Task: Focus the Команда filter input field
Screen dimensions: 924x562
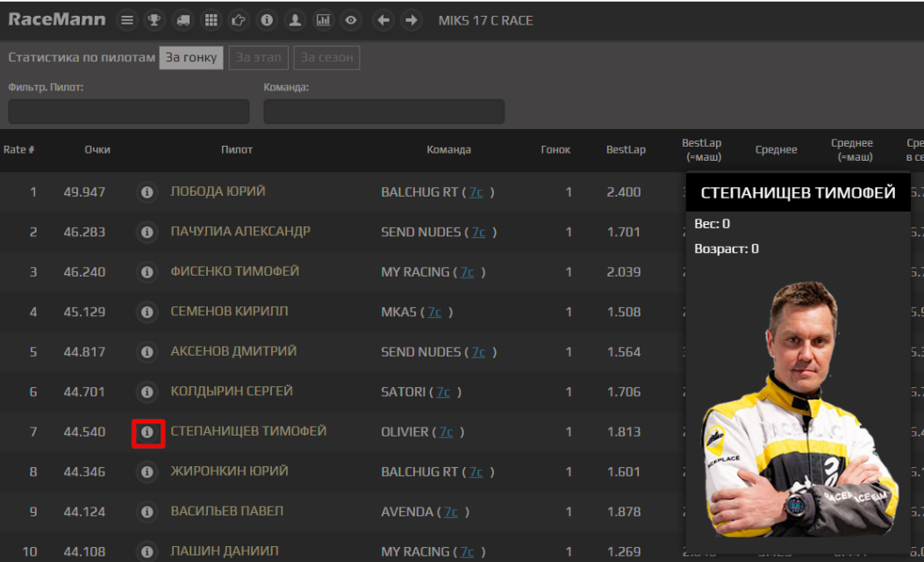Action: pos(383,112)
